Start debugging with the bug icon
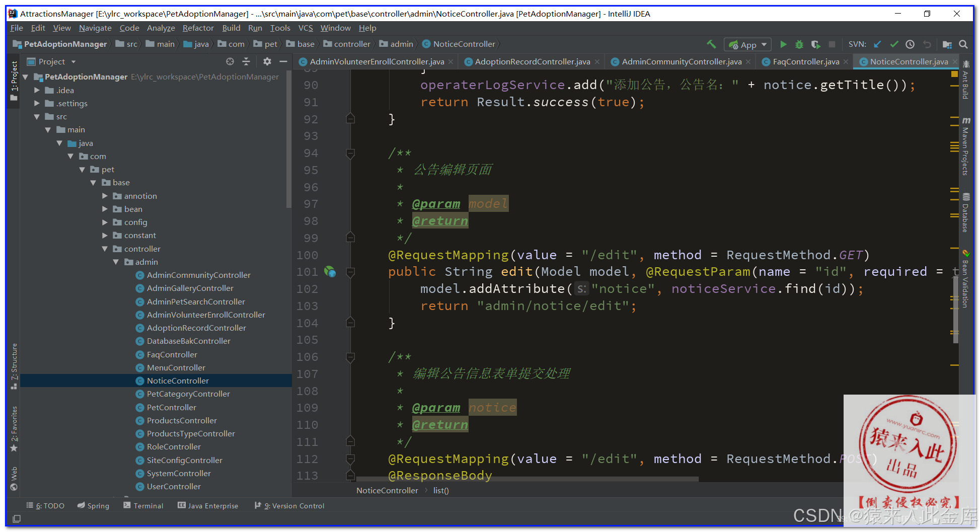This screenshot has height=532, width=980. pos(799,44)
